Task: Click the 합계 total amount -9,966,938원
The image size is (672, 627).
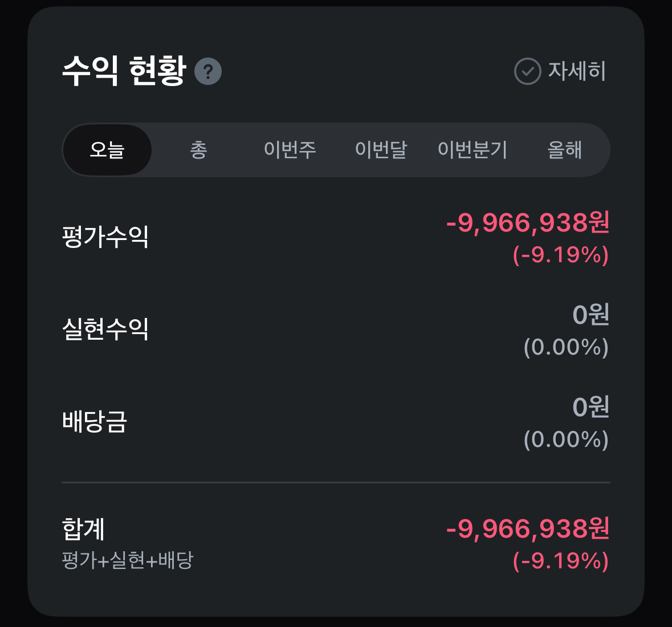Action: tap(528, 528)
